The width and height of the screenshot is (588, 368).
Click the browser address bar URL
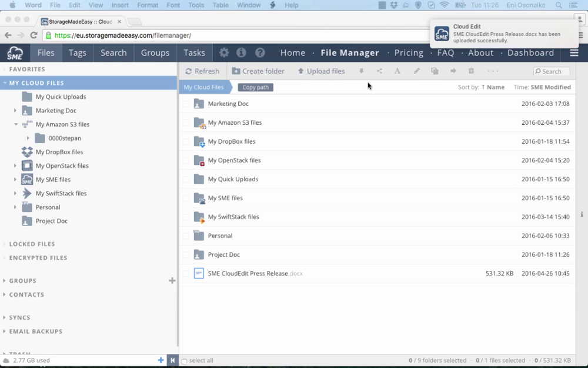point(123,35)
